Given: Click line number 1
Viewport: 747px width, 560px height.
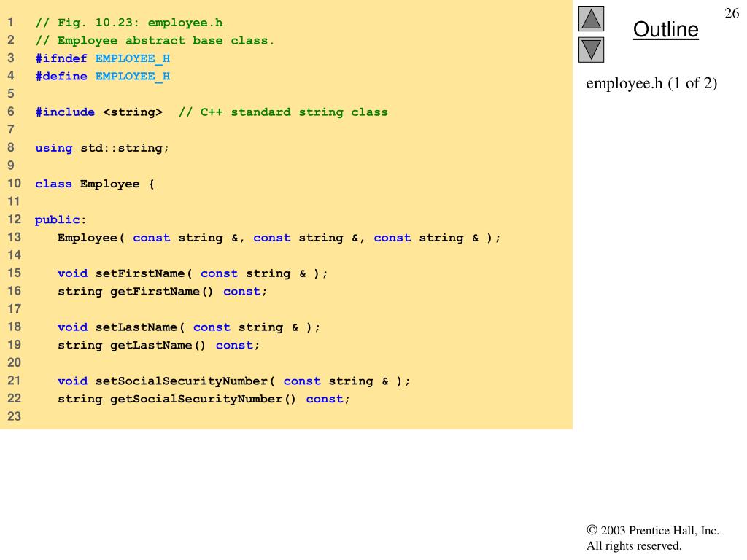Looking at the screenshot, I should pos(11,23).
